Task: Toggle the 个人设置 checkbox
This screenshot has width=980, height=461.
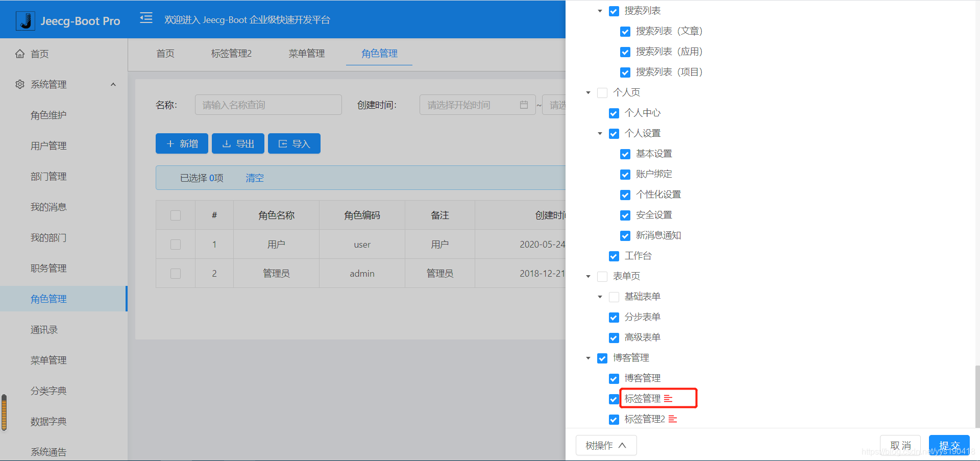Action: (614, 134)
